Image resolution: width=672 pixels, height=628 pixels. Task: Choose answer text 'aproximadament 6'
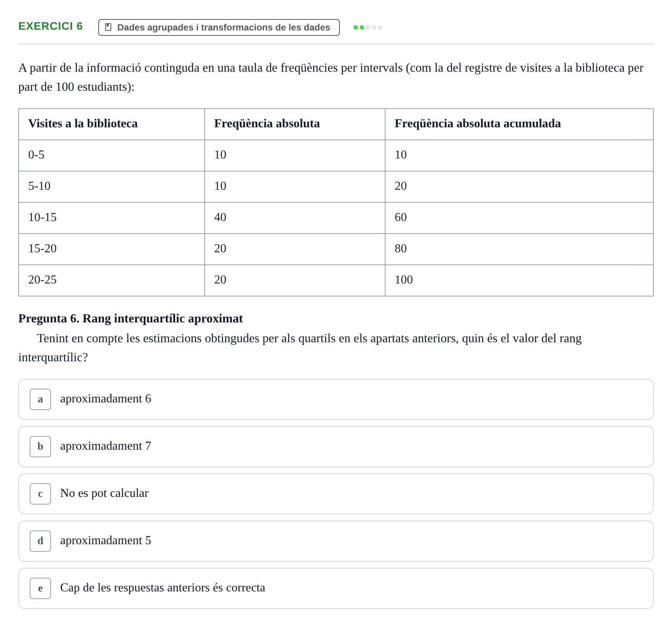106,399
